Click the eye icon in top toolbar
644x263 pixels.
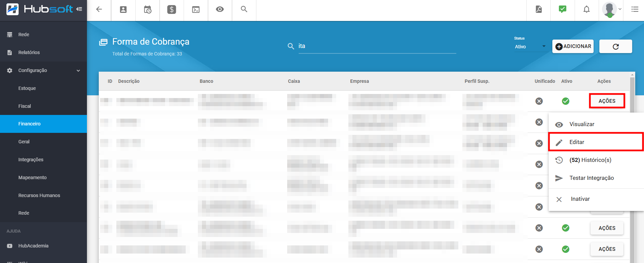click(x=220, y=9)
